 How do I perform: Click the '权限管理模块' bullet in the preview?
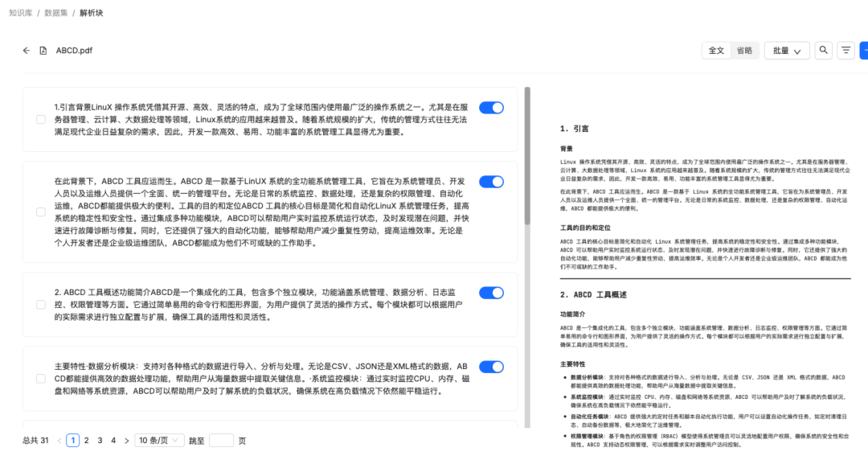(x=587, y=436)
